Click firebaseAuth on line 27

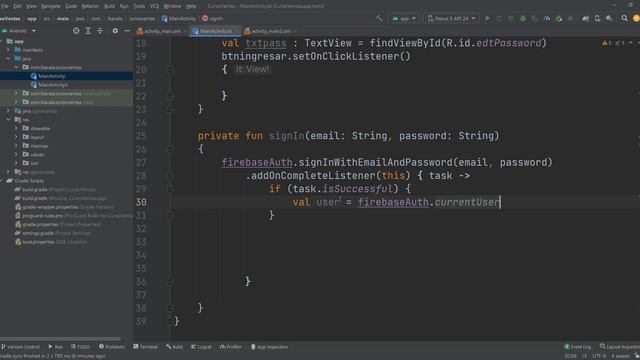(257, 162)
